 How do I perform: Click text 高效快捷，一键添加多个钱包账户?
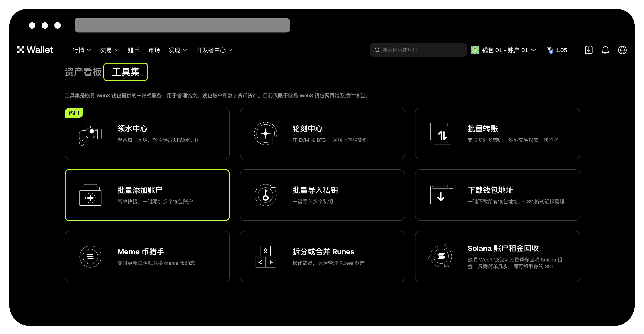[x=155, y=201]
